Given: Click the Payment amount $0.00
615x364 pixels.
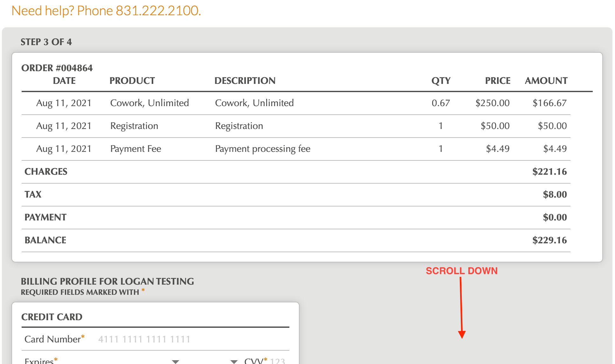Looking at the screenshot, I should click(x=555, y=217).
